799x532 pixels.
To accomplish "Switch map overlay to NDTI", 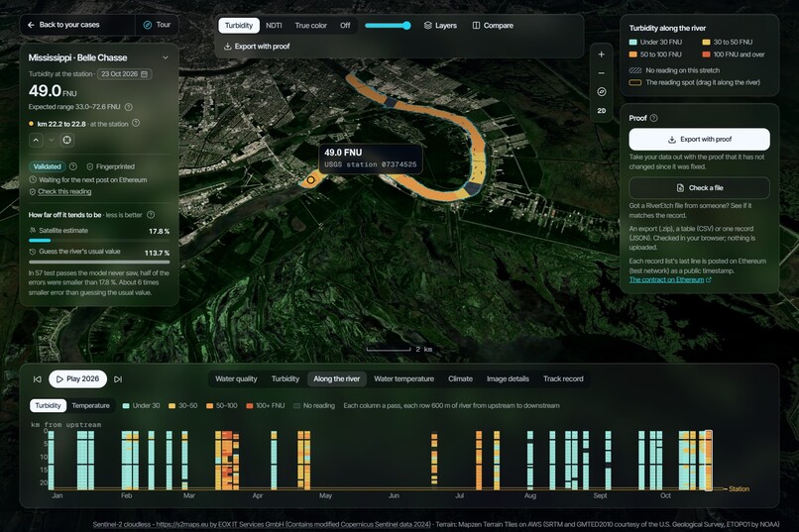I will pos(274,26).
